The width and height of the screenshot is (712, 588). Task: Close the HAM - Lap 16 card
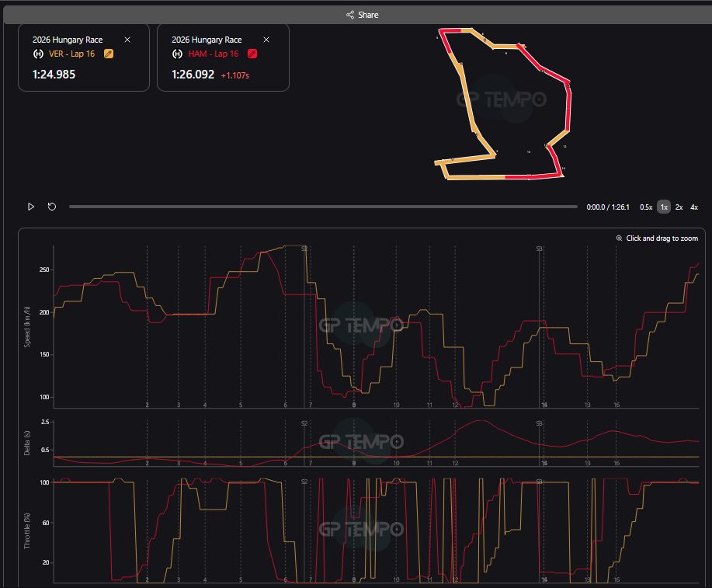tap(266, 40)
